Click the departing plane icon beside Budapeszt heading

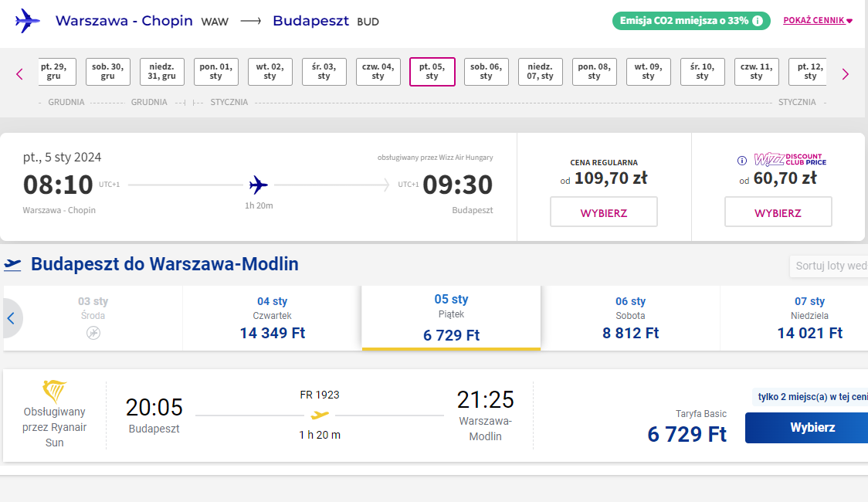point(12,265)
